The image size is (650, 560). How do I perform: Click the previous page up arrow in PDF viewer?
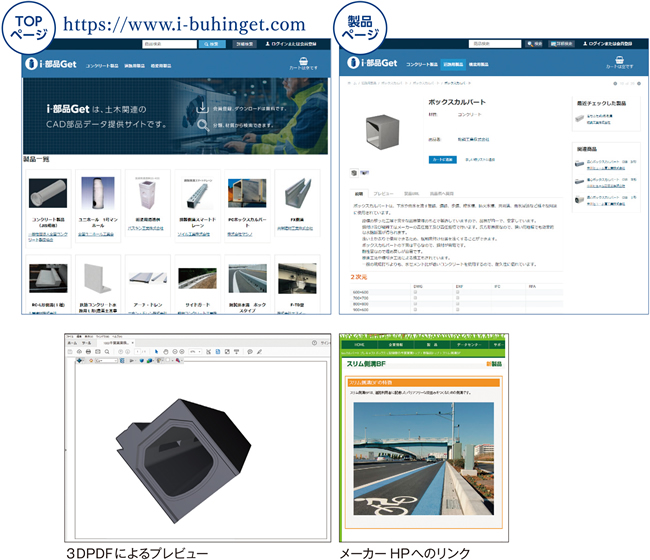(x=120, y=352)
